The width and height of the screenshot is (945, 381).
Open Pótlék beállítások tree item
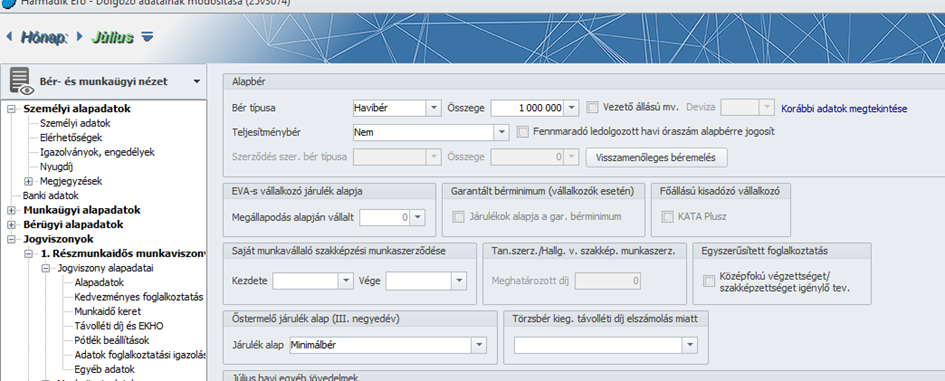112,340
